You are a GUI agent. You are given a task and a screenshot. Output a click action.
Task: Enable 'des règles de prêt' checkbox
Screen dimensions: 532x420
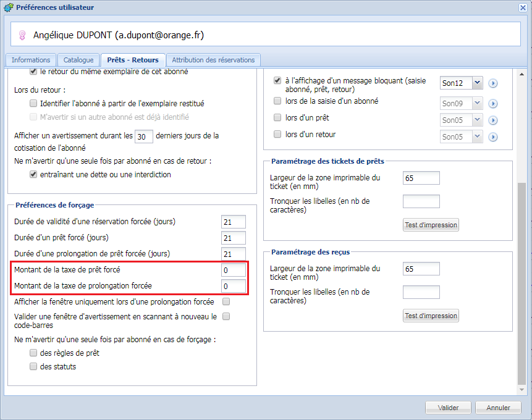click(33, 353)
